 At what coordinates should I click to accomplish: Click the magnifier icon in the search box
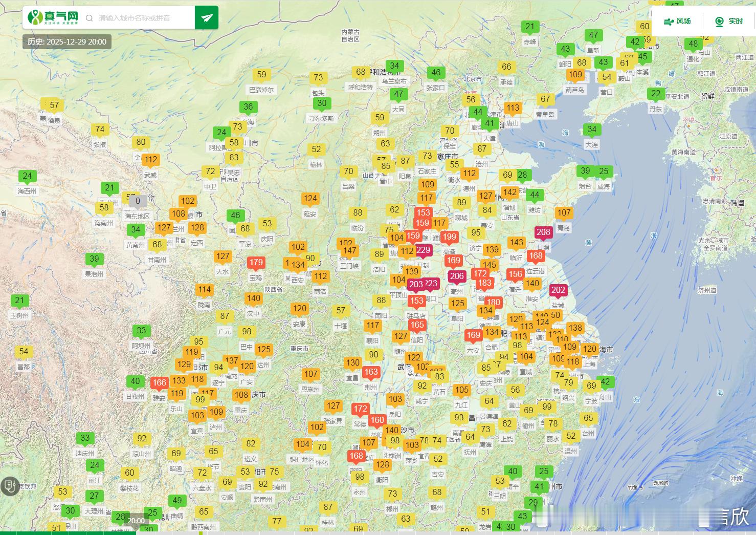pyautogui.click(x=90, y=18)
